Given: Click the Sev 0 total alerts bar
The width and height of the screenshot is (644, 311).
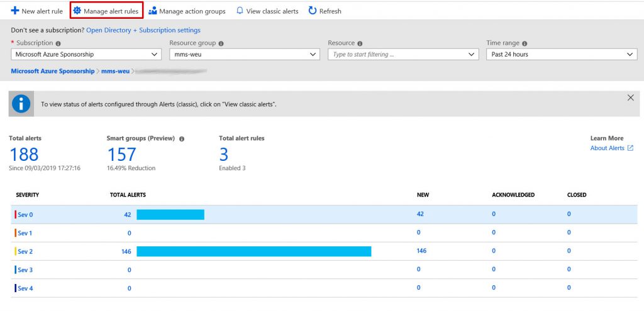Looking at the screenshot, I should pyautogui.click(x=170, y=215).
